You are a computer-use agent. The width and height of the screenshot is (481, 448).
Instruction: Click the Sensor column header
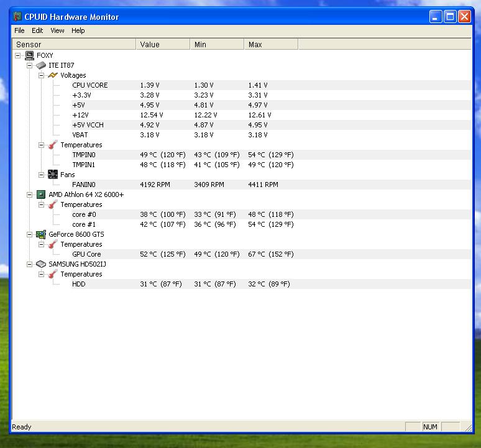(74, 44)
